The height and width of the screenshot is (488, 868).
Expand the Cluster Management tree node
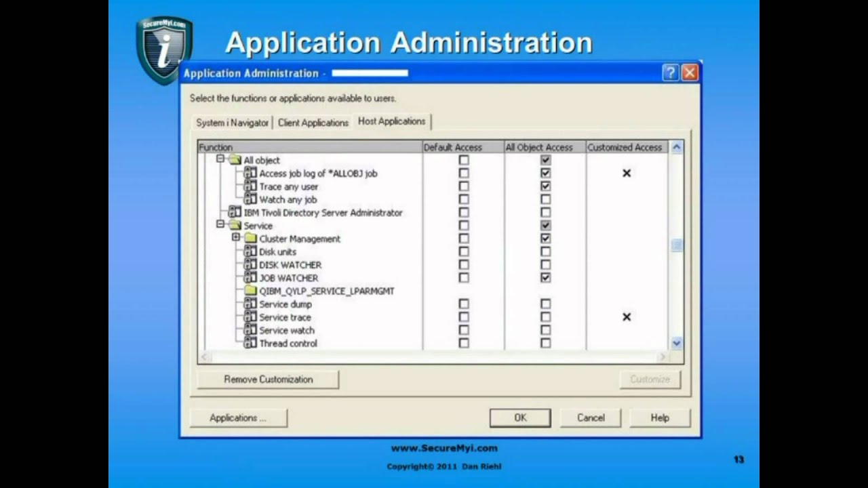tap(236, 237)
